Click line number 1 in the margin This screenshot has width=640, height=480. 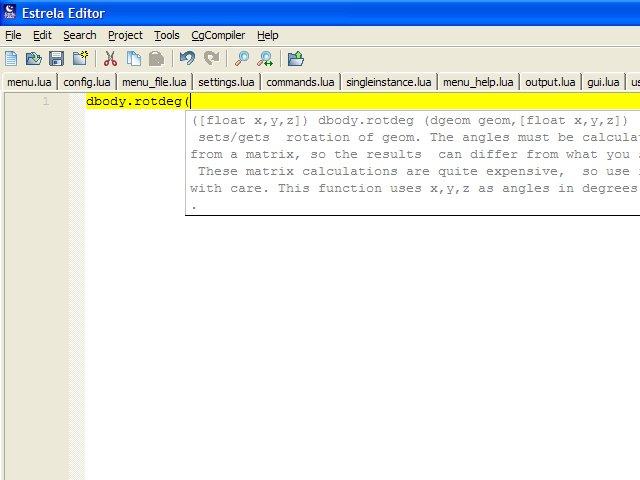click(x=45, y=102)
